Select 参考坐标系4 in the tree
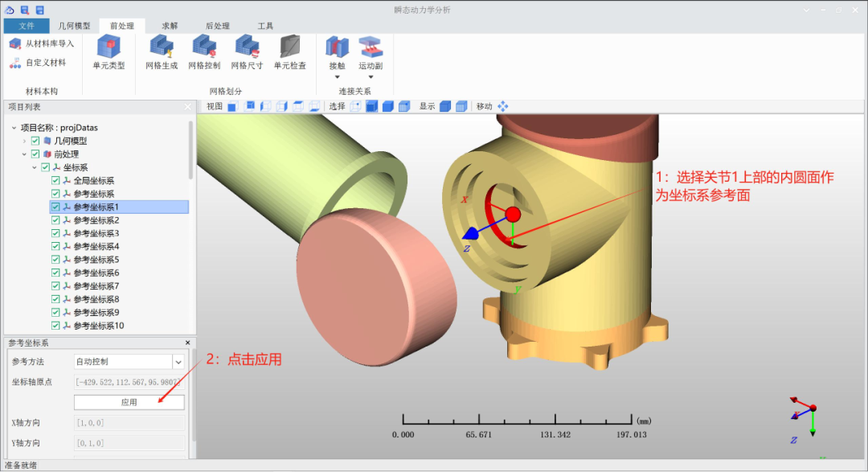The width and height of the screenshot is (868, 472). tap(96, 247)
